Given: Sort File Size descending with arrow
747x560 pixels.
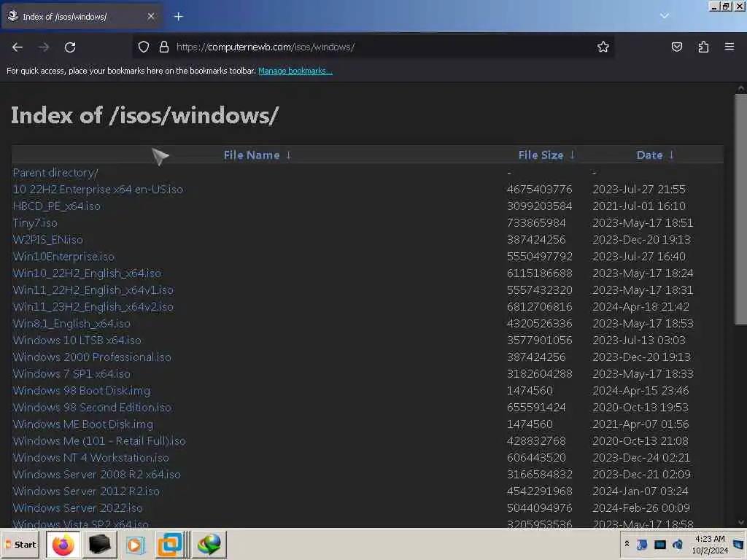Looking at the screenshot, I should (572, 155).
